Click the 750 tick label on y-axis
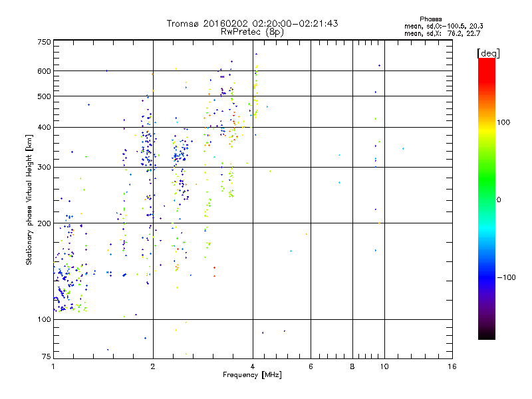This screenshot has width=532, height=399. point(44,41)
